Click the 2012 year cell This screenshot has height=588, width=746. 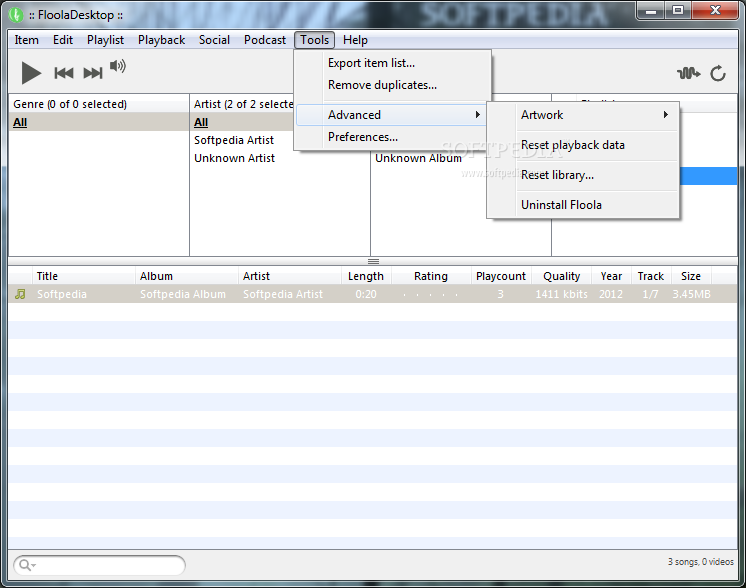(611, 294)
